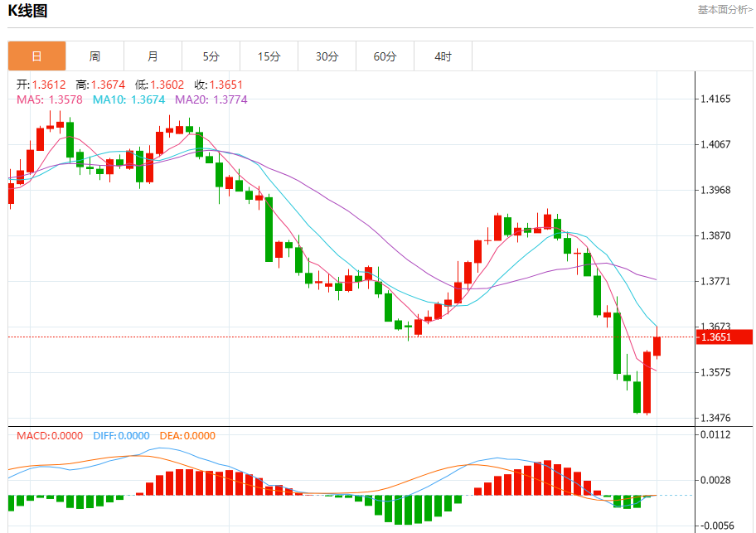The height and width of the screenshot is (533, 756).
Task: Switch to the 周 weekly tab
Action: click(94, 56)
